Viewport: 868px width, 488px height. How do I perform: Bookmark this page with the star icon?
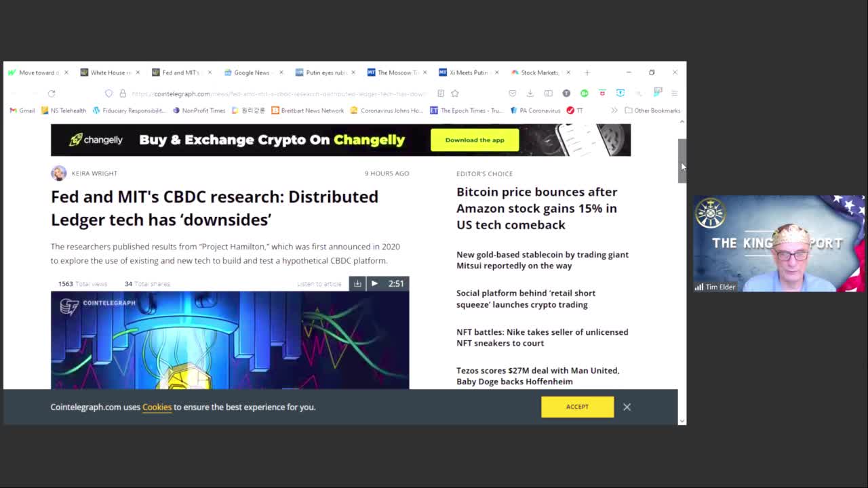(455, 94)
